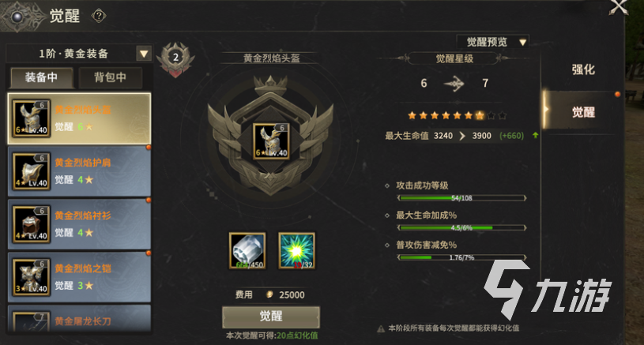Select the 黄金屠龙长刀 list entry
This screenshot has height=345, width=644.
click(79, 318)
